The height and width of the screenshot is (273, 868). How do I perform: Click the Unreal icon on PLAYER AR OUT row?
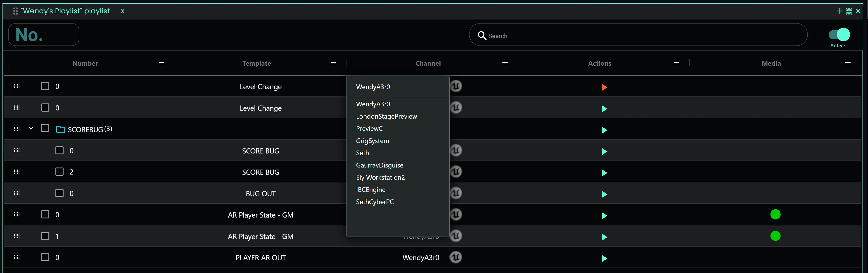456,257
